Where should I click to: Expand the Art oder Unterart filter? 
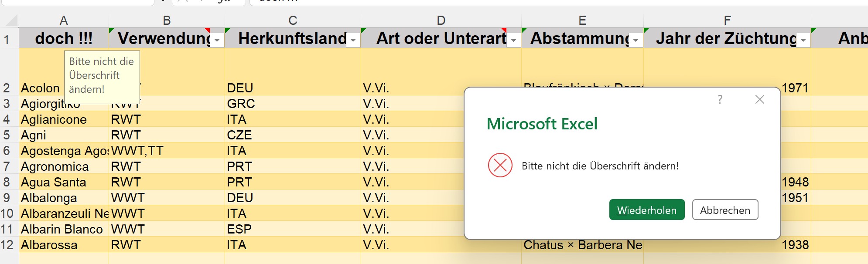pos(513,40)
